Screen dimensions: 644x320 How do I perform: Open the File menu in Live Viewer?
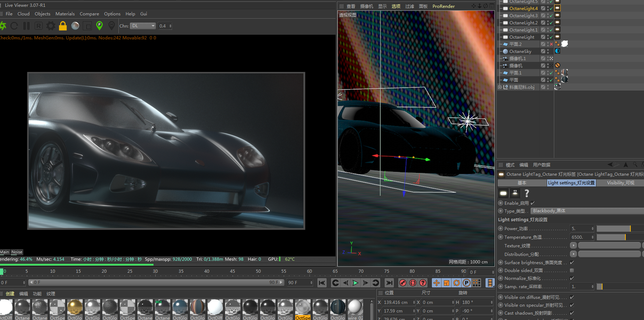(x=9, y=14)
